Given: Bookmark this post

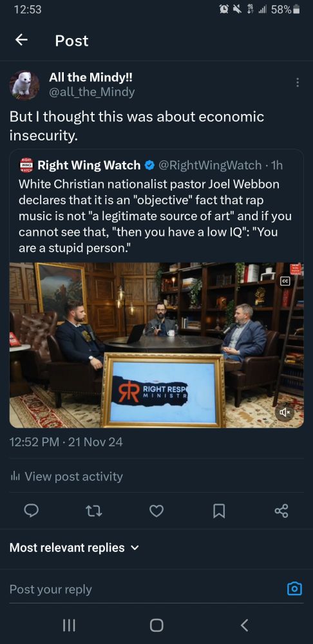Looking at the screenshot, I should click(219, 511).
